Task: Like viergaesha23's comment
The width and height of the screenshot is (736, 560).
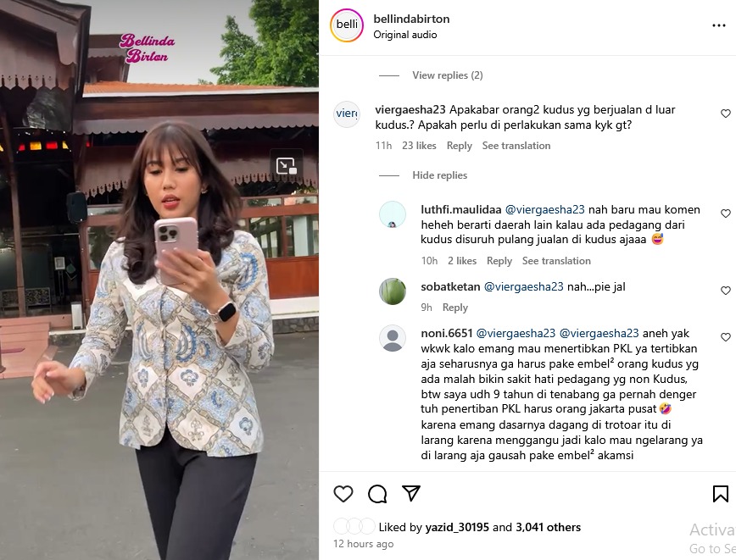Action: pos(726,113)
